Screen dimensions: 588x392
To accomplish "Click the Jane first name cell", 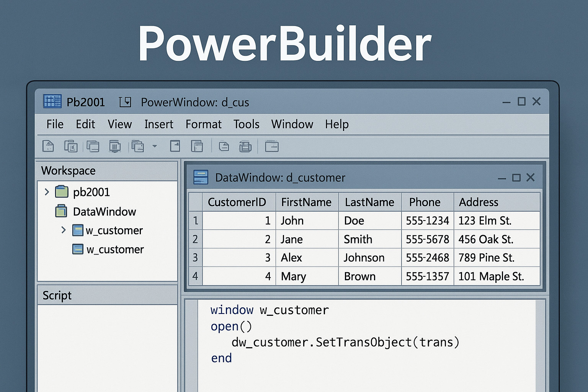I will click(x=307, y=239).
